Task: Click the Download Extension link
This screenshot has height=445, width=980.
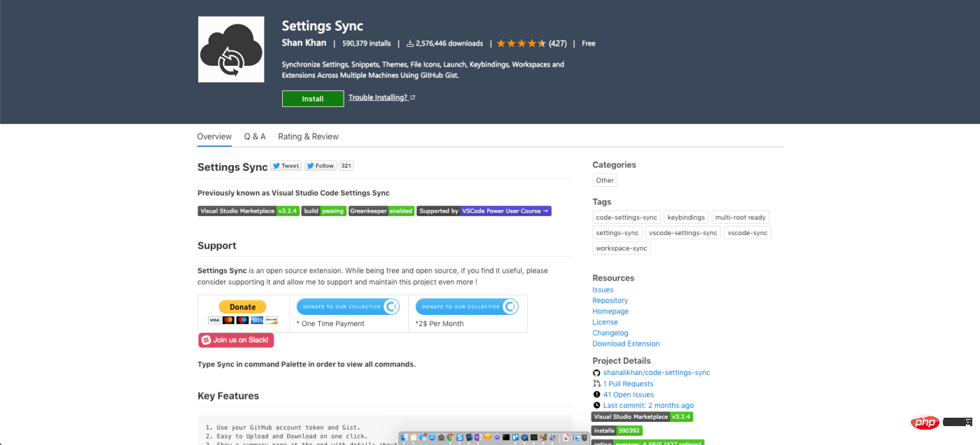Action: point(626,344)
